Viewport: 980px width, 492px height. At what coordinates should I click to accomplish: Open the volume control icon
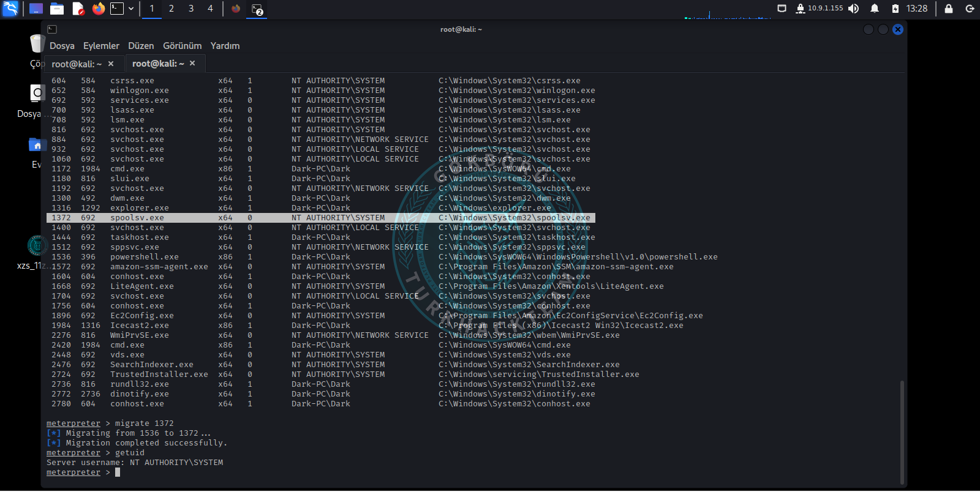click(853, 9)
